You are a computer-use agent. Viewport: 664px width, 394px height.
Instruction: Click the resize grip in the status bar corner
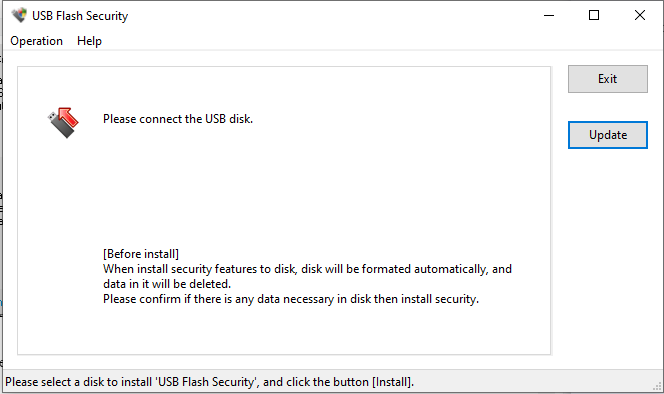[657, 385]
